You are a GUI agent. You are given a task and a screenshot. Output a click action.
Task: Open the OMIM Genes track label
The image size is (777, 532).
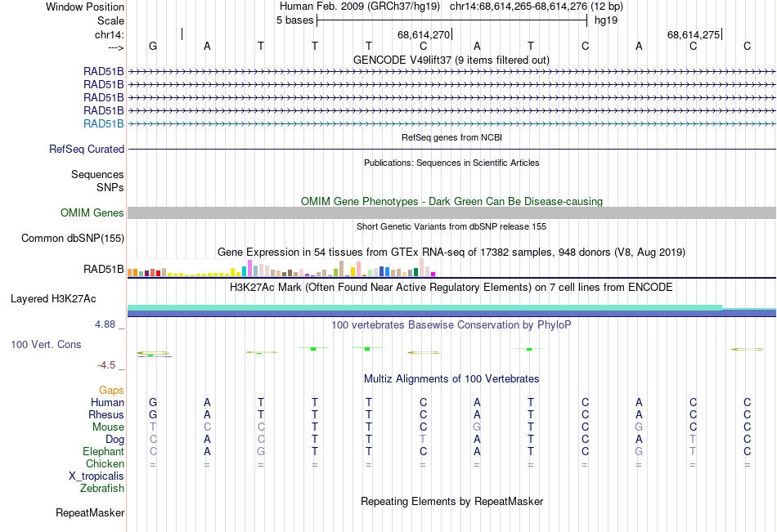pyautogui.click(x=92, y=213)
